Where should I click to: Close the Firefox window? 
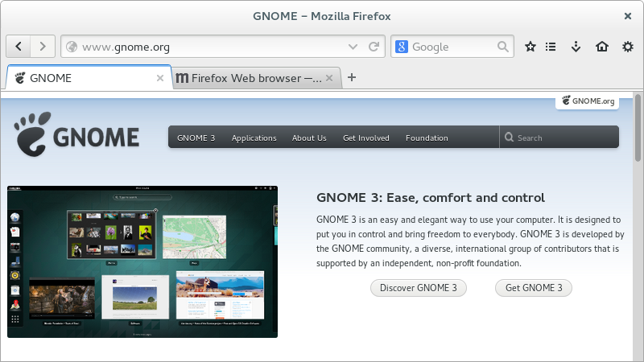(x=628, y=16)
